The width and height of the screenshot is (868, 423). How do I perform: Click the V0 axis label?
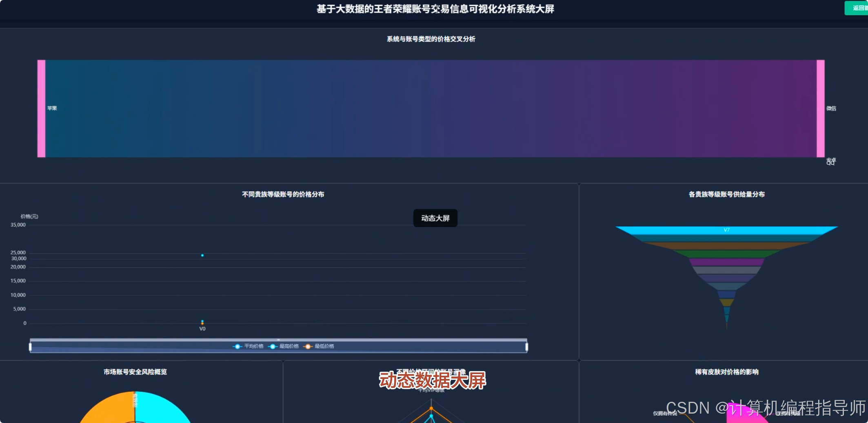[x=202, y=328]
